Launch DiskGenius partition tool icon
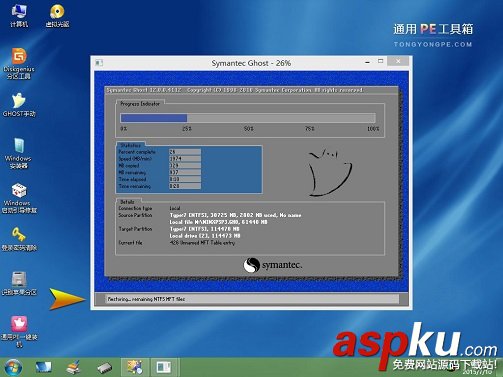 [x=19, y=63]
